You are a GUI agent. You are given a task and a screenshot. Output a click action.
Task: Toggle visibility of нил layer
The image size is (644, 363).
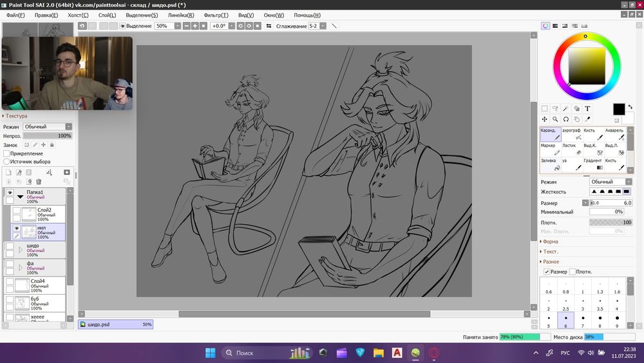click(17, 228)
